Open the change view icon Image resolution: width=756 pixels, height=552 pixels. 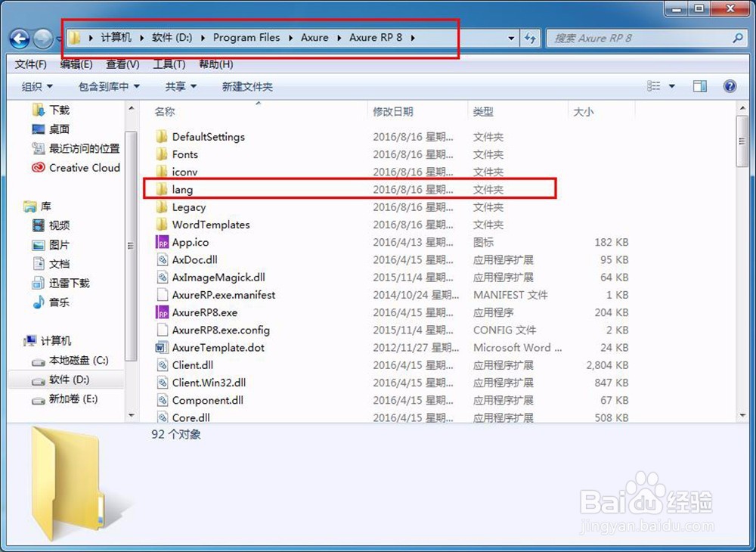[x=654, y=86]
